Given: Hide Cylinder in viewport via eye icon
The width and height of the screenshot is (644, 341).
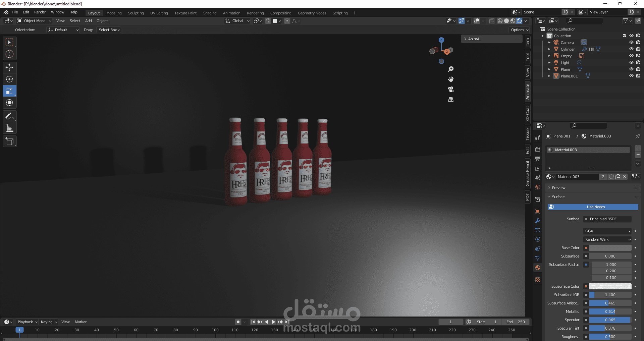Looking at the screenshot, I should tap(631, 49).
